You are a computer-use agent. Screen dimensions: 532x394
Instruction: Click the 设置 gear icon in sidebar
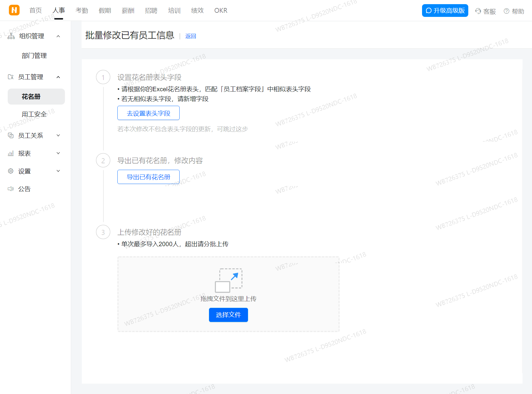pos(11,171)
